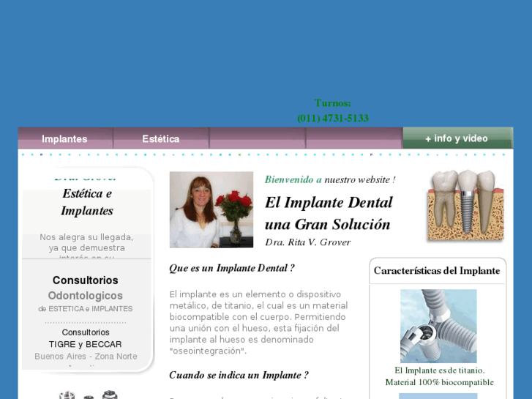Click the Turnos: heading text
532x399 pixels.
[333, 103]
